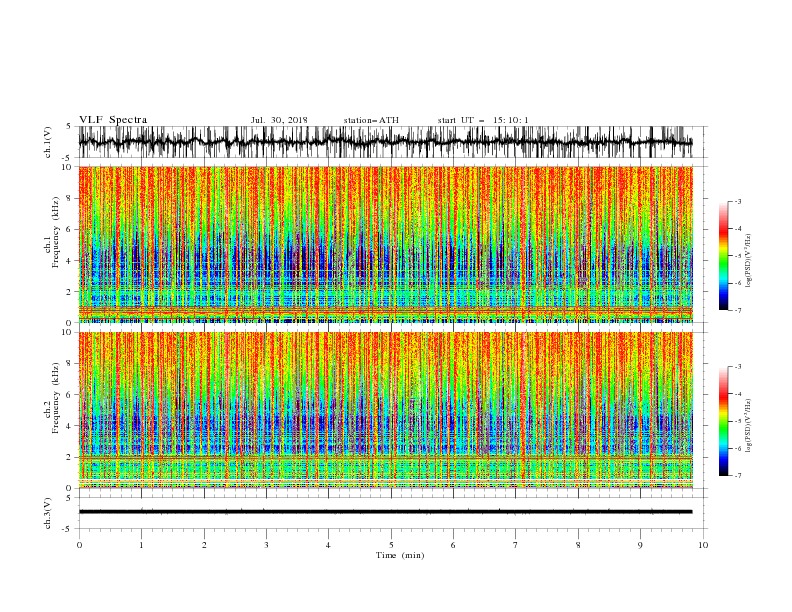
Task: Click the ch.1 spectrogram panel
Action: pos(386,244)
